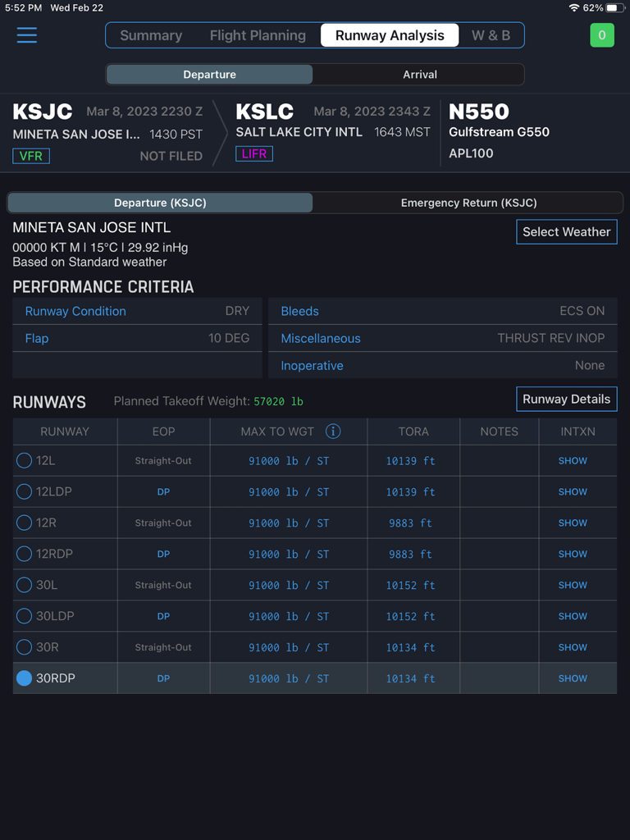Screen dimensions: 630x840
Task: Show intersections for runway 12L
Action: 573,461
